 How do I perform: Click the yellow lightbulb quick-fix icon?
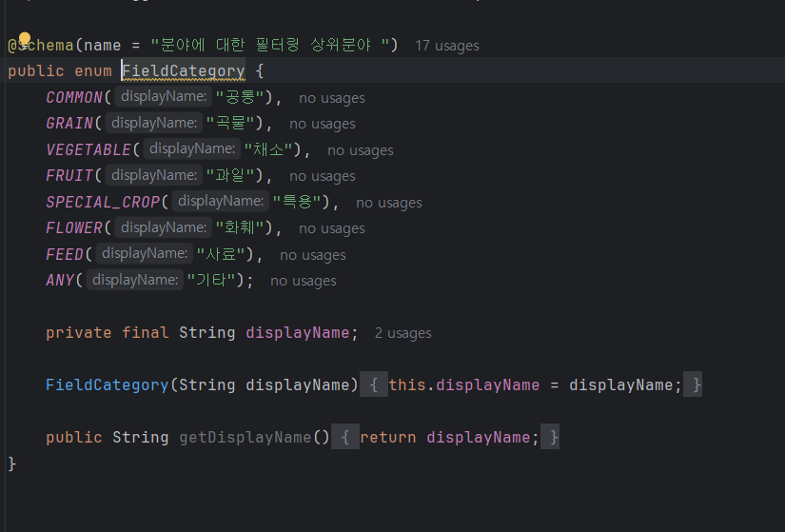(x=25, y=39)
